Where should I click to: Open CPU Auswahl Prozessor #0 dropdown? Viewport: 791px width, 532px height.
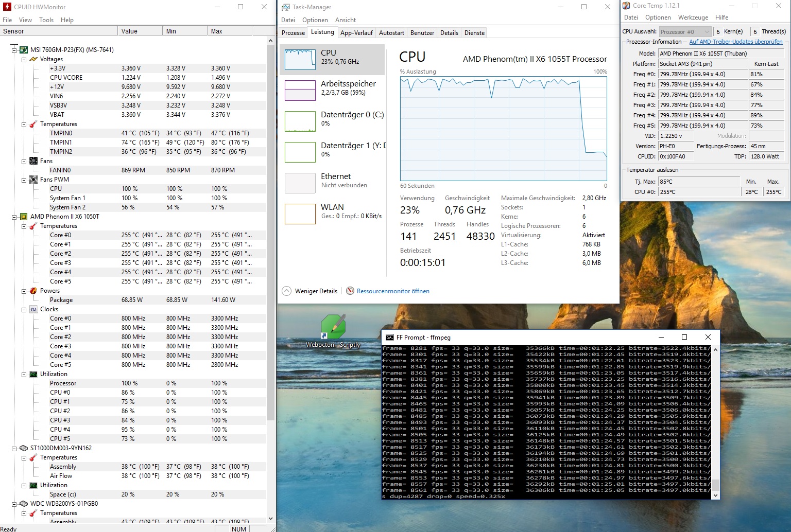click(685, 31)
